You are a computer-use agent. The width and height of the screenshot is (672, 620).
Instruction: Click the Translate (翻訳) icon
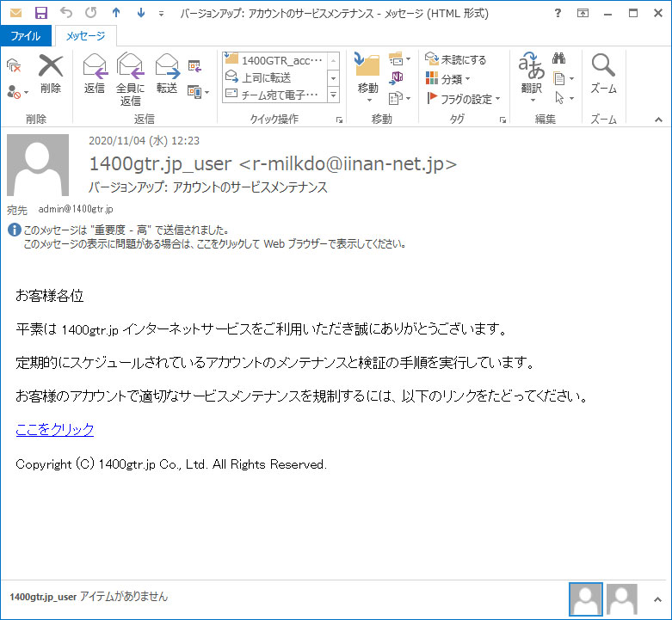tap(531, 73)
